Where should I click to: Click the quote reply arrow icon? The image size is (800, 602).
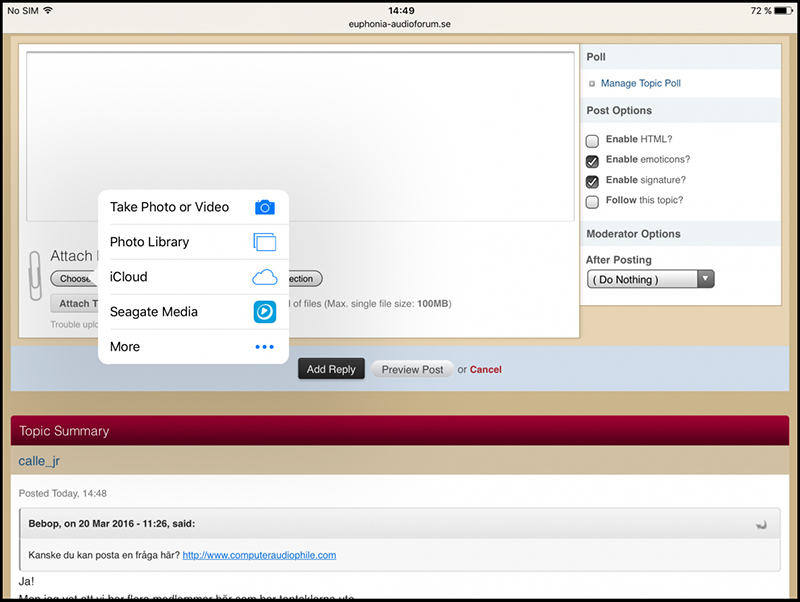tap(762, 524)
